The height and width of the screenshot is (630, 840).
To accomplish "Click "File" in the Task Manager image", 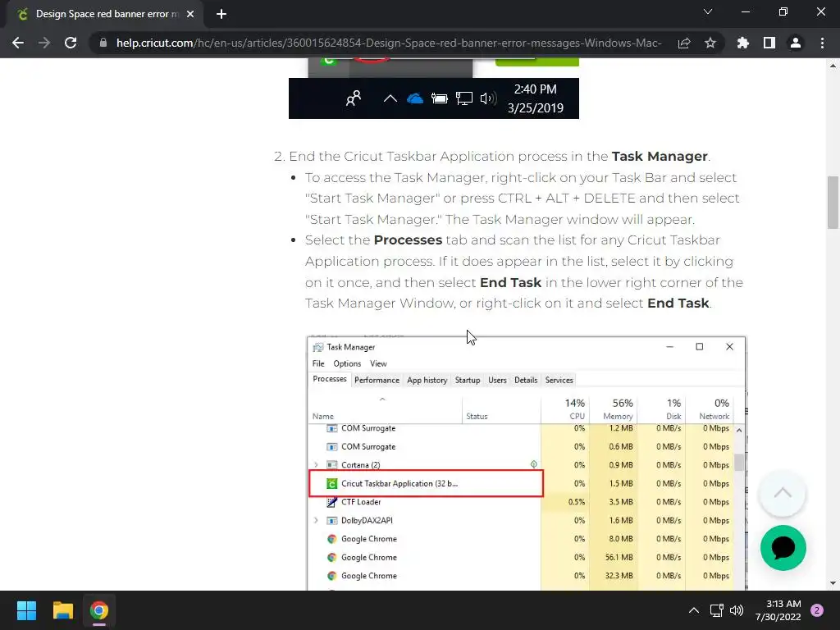I will pyautogui.click(x=318, y=363).
